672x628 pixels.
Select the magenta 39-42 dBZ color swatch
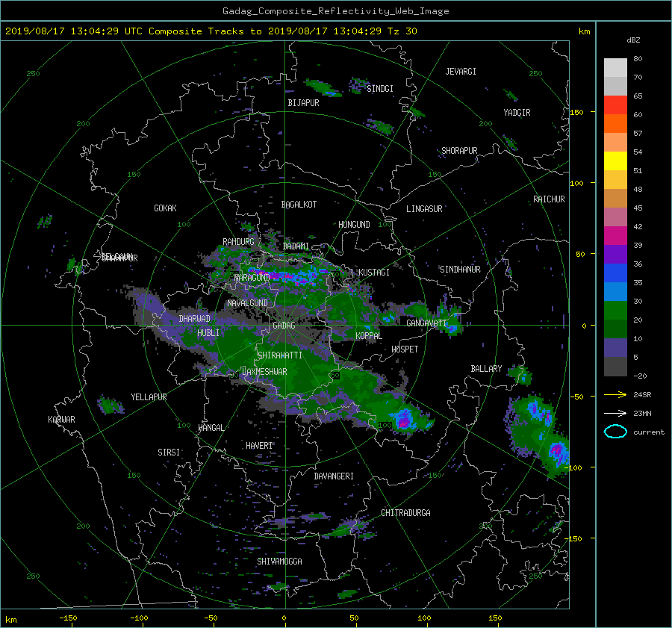[x=615, y=236]
